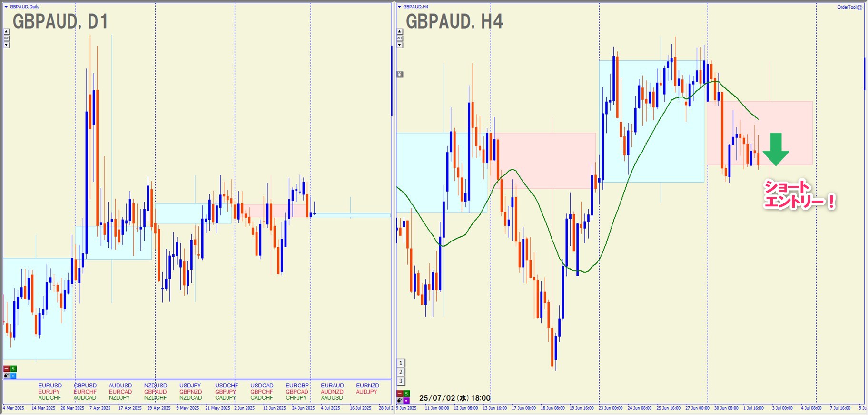
Task: Click the red minus icon in D1 chart
Action: 6,369
